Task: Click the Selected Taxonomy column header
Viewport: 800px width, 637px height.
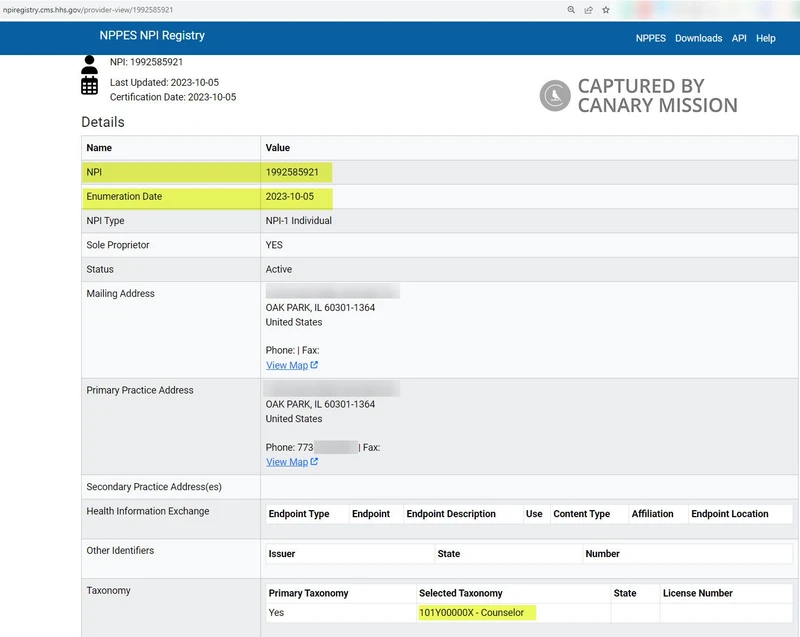Action: click(x=461, y=593)
